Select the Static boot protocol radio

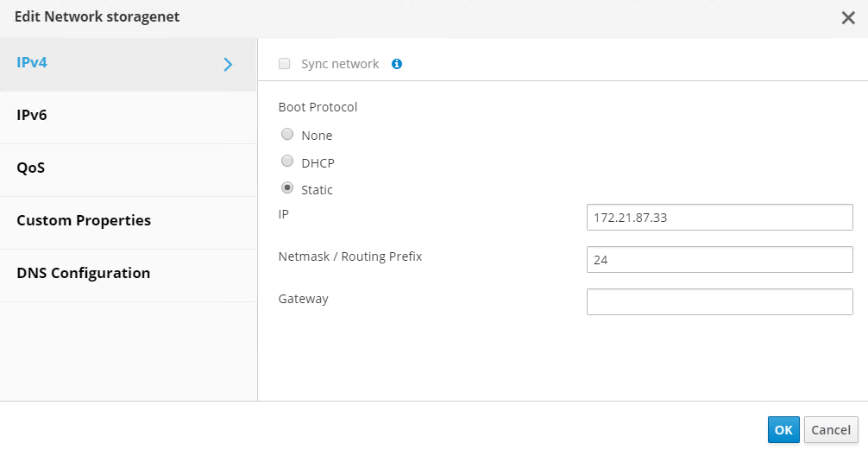287,188
